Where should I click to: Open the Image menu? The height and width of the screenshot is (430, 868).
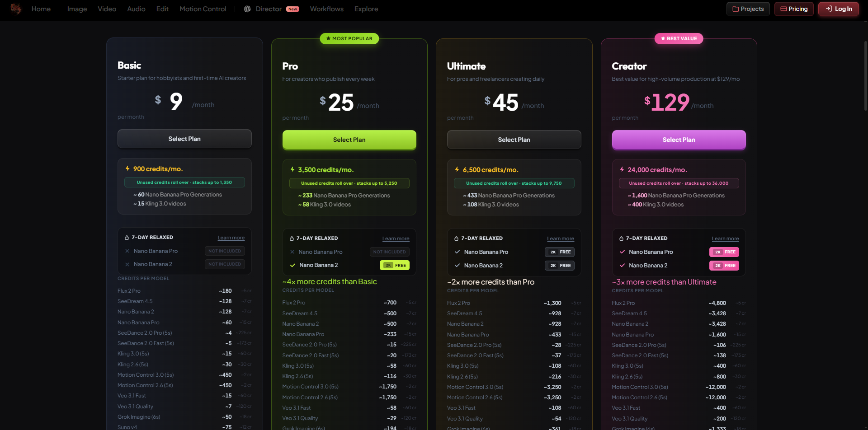pyautogui.click(x=77, y=9)
